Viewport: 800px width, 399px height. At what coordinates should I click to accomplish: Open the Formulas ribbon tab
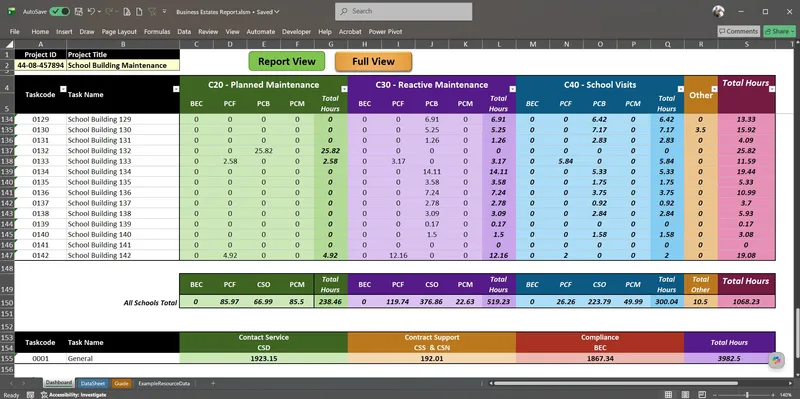[157, 32]
